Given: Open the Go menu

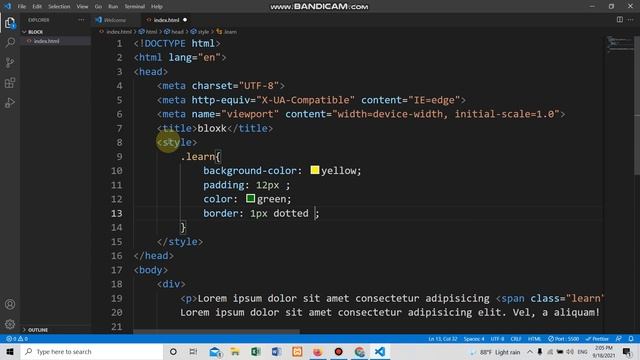Looking at the screenshot, I should [98, 7].
